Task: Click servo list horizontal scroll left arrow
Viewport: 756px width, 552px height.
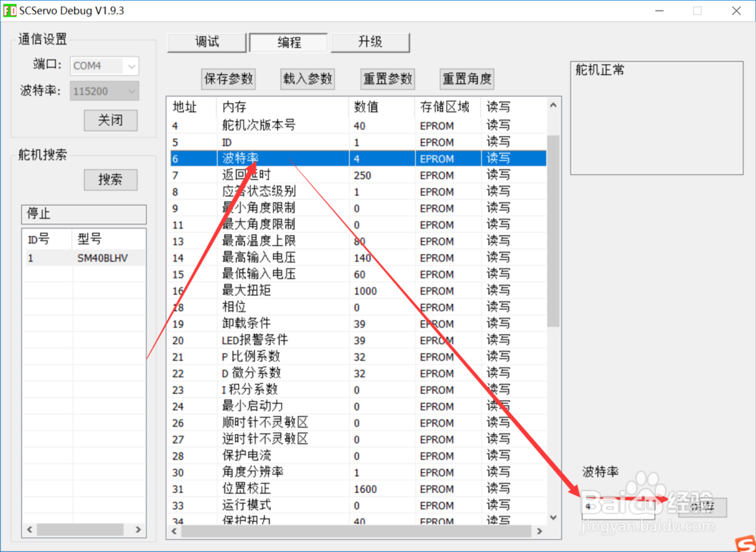Action: click(30, 529)
